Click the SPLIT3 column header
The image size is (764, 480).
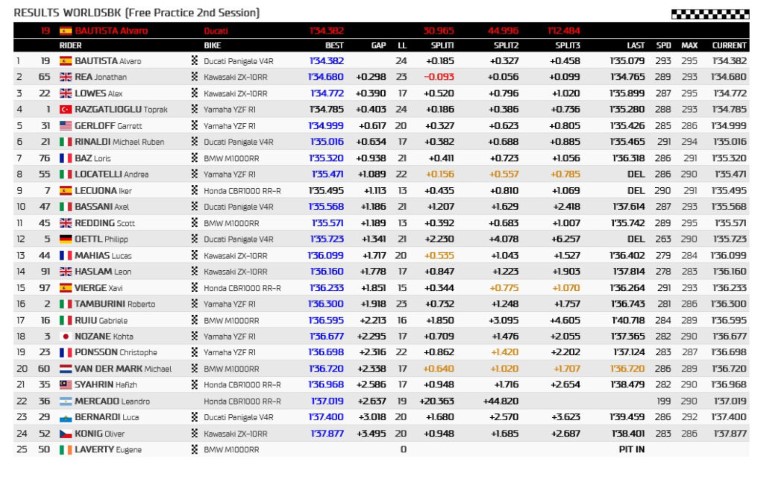click(568, 45)
